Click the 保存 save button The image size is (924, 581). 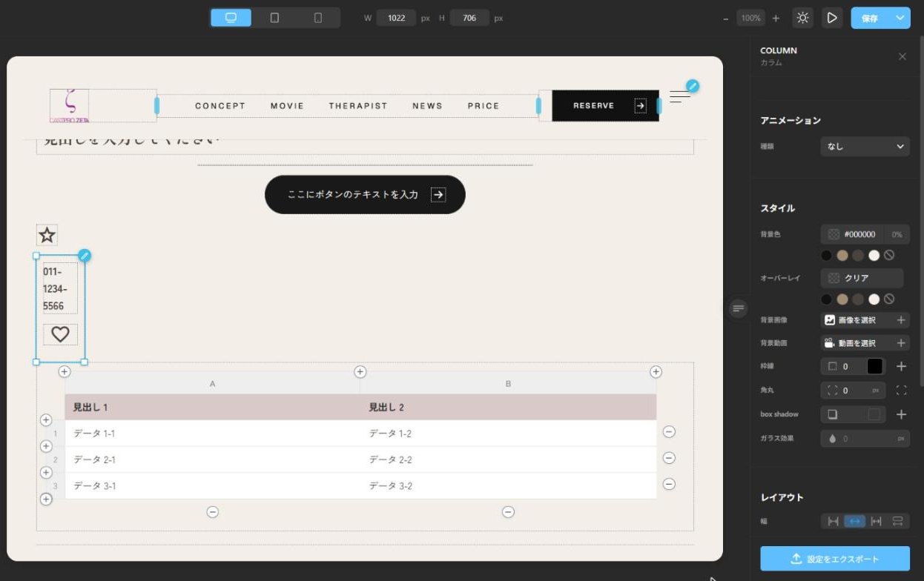click(x=870, y=18)
